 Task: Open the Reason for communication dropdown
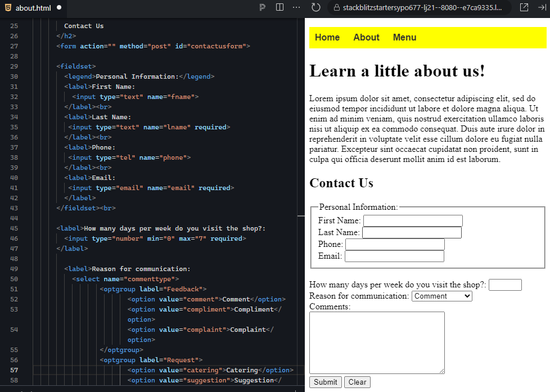point(442,296)
